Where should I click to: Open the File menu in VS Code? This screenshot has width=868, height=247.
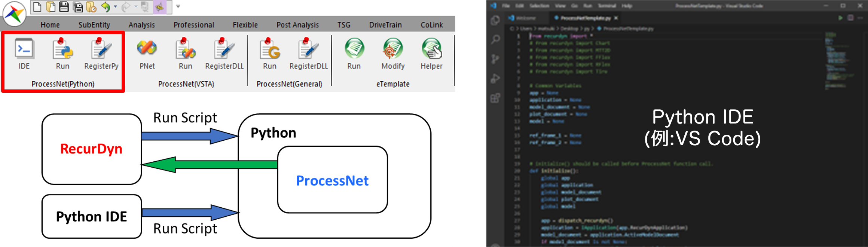click(506, 6)
